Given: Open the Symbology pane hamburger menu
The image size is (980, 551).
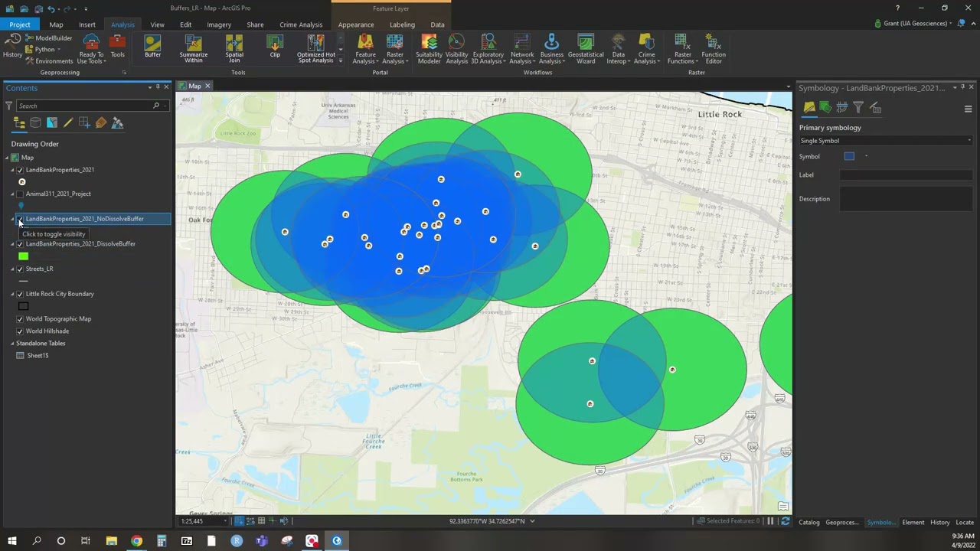Looking at the screenshot, I should coord(968,109).
